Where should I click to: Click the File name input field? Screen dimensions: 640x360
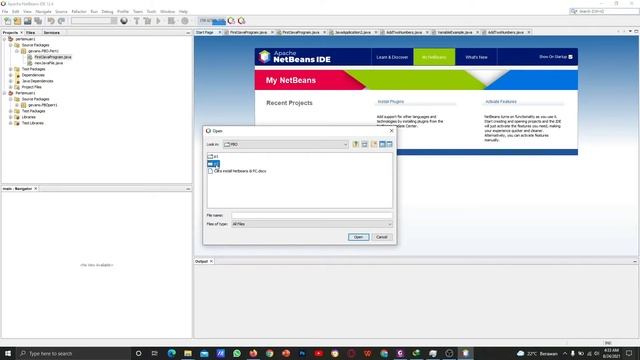pyautogui.click(x=312, y=215)
